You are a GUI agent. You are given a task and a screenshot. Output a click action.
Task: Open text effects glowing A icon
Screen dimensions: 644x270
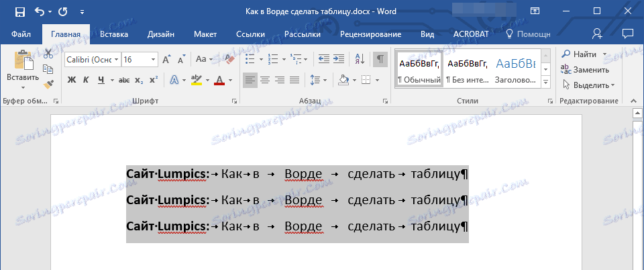174,80
